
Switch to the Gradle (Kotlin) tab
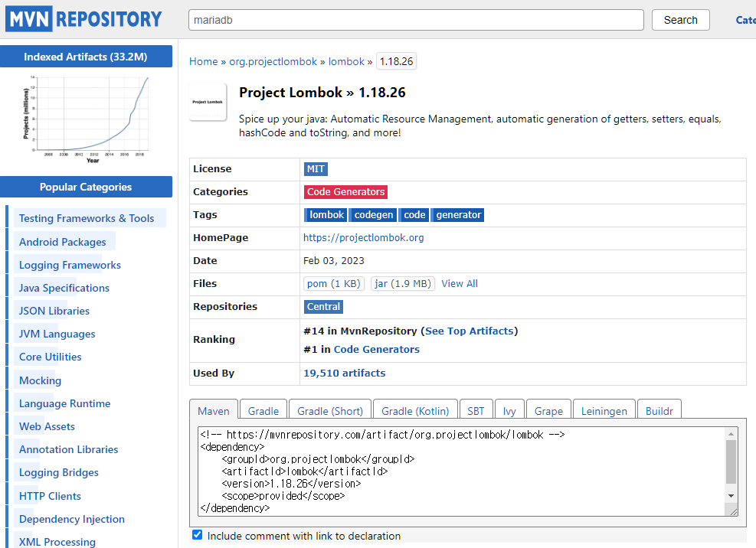click(x=415, y=409)
